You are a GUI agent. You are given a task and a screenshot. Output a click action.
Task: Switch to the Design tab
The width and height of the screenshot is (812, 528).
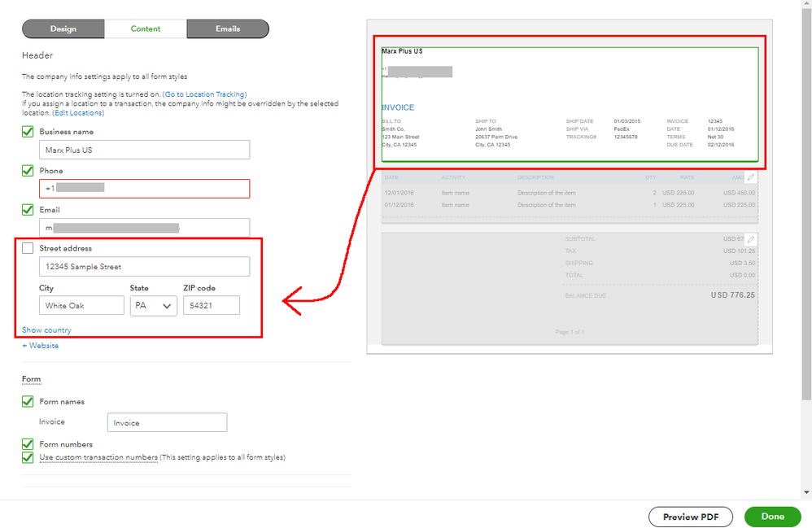pyautogui.click(x=63, y=29)
